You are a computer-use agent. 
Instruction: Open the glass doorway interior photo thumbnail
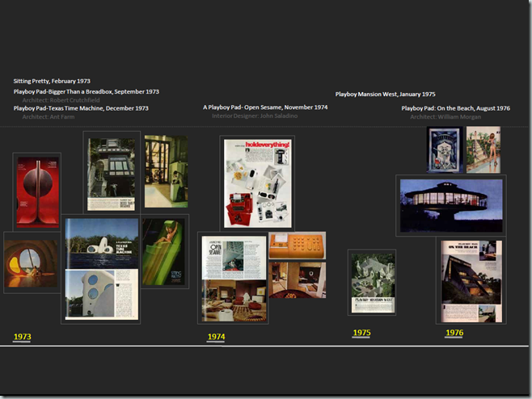click(x=166, y=171)
